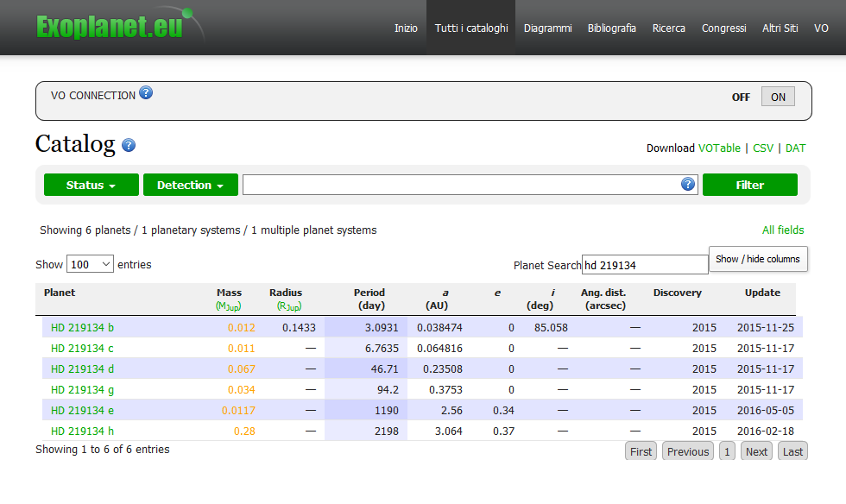Click help icon inside filter field
Image resolution: width=846 pixels, height=504 pixels.
[x=687, y=185]
